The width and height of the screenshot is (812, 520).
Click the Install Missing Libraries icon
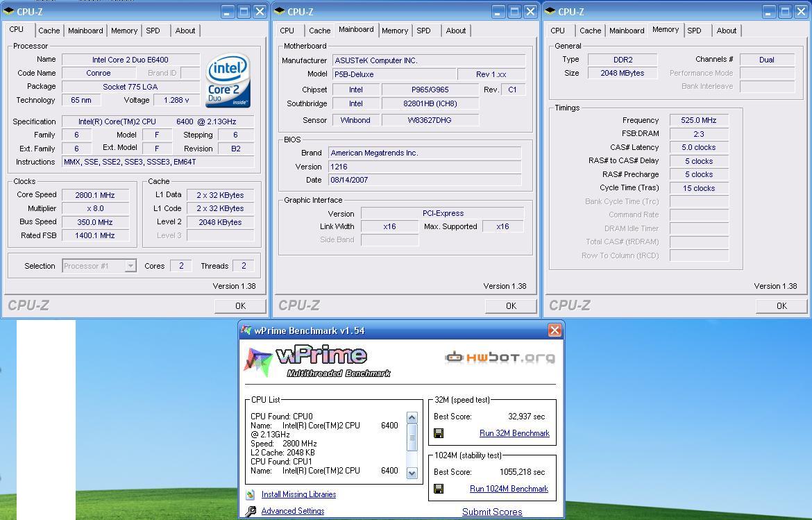point(251,494)
